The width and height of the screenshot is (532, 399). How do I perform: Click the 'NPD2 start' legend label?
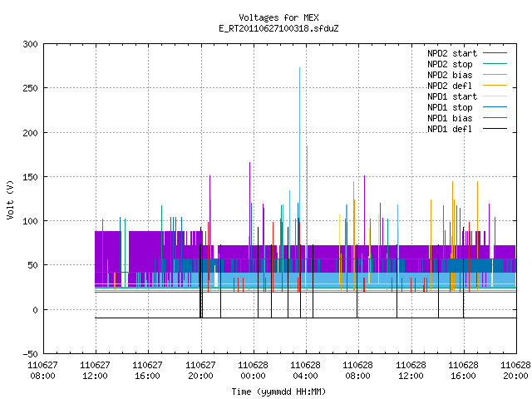click(x=452, y=53)
